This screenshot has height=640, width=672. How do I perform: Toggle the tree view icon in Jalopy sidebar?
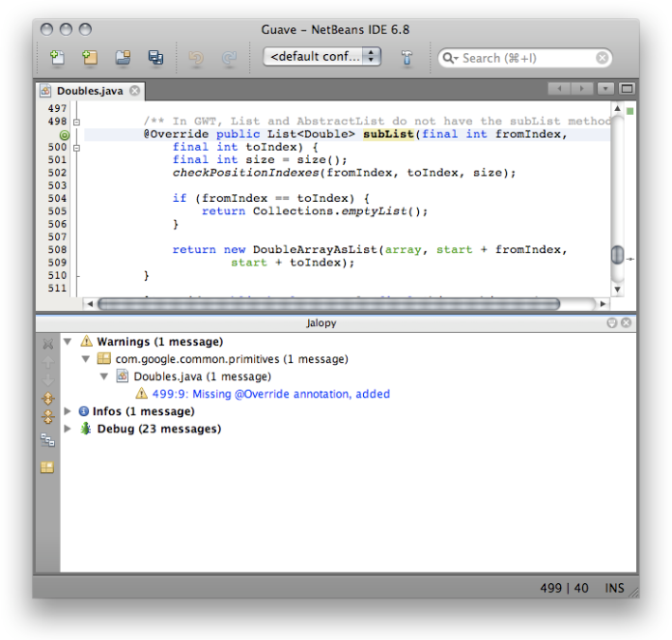click(47, 440)
